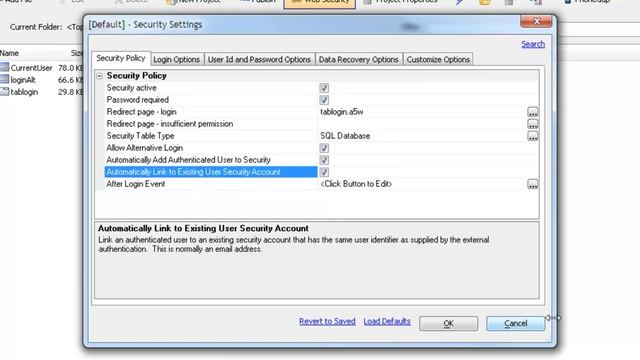640x360 pixels.
Task: Collapse the Security Policy section
Action: (100, 76)
